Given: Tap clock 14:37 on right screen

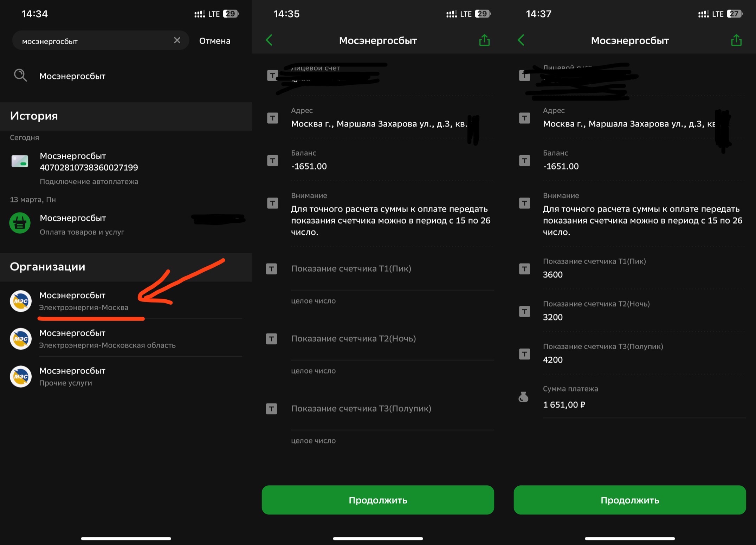Looking at the screenshot, I should tap(538, 14).
